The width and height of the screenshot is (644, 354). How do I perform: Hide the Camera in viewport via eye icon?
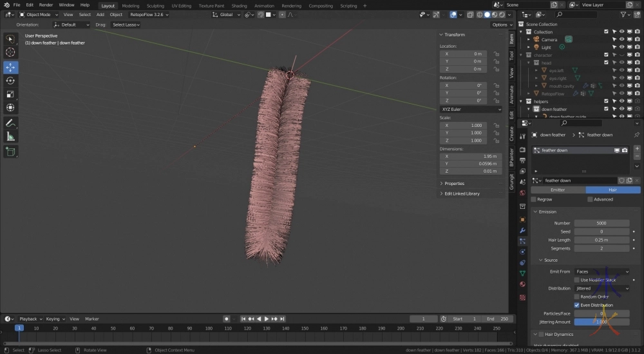[621, 39]
